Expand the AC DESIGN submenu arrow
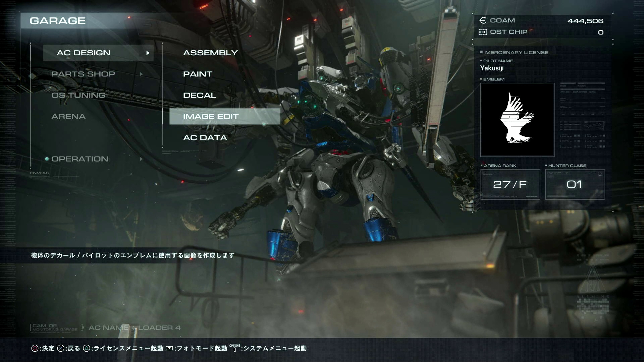 pos(148,53)
